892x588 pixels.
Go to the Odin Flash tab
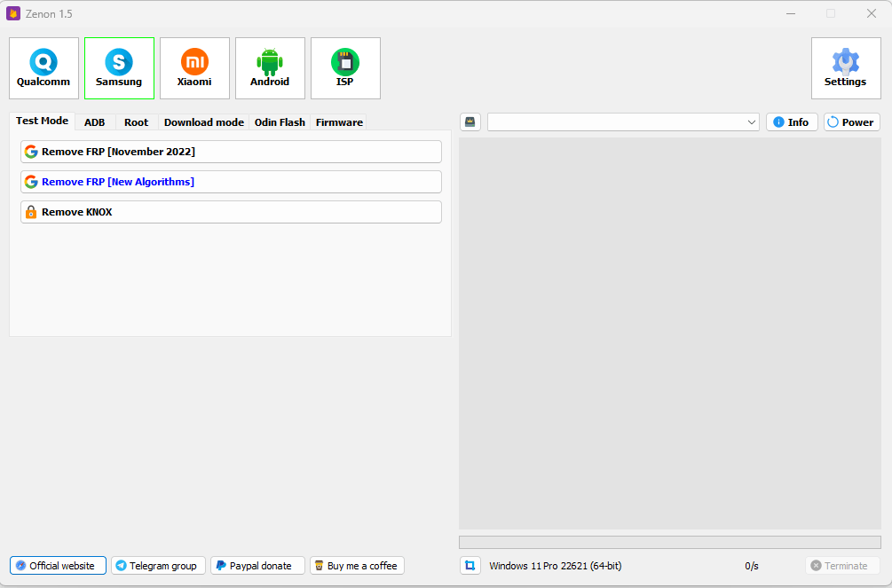(280, 122)
